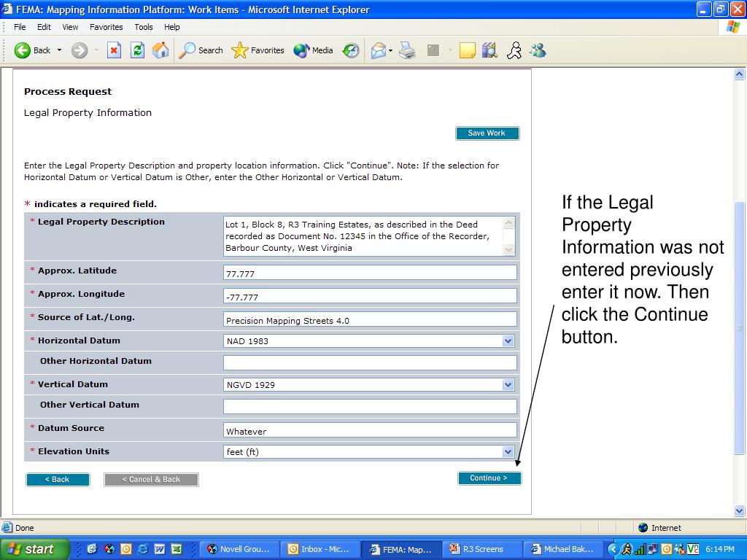
Task: Click the 6:14 PM system clock
Action: (720, 549)
